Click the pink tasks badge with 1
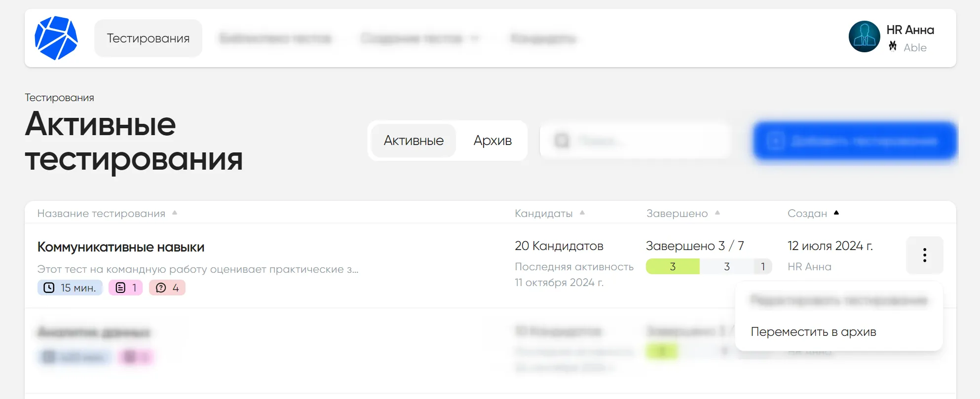This screenshot has width=980, height=399. (125, 288)
